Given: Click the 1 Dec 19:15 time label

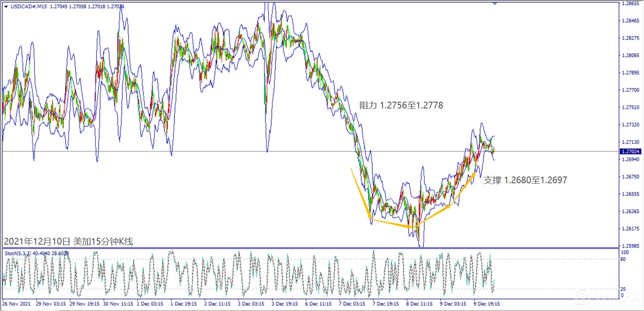Looking at the screenshot, I should click(184, 303).
